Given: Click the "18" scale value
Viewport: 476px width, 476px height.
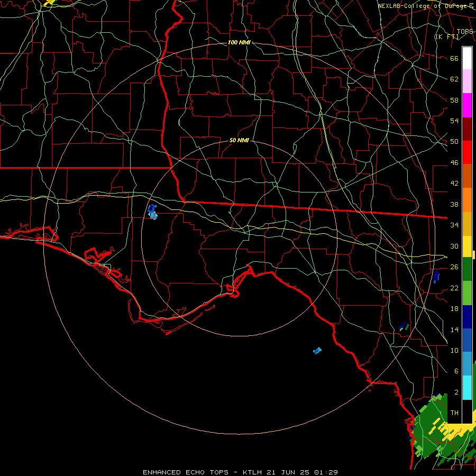Looking at the screenshot, I should (x=454, y=309).
